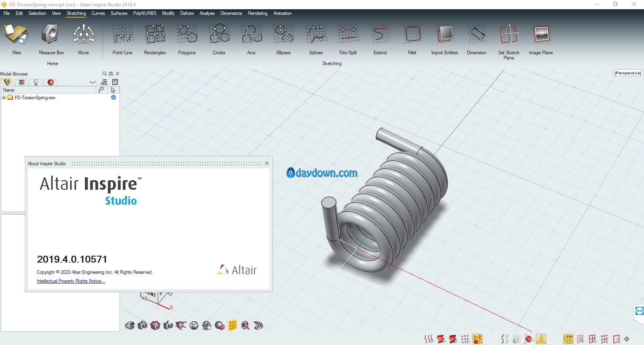This screenshot has width=644, height=345.
Task: Use the Extend tool
Action: 380,39
